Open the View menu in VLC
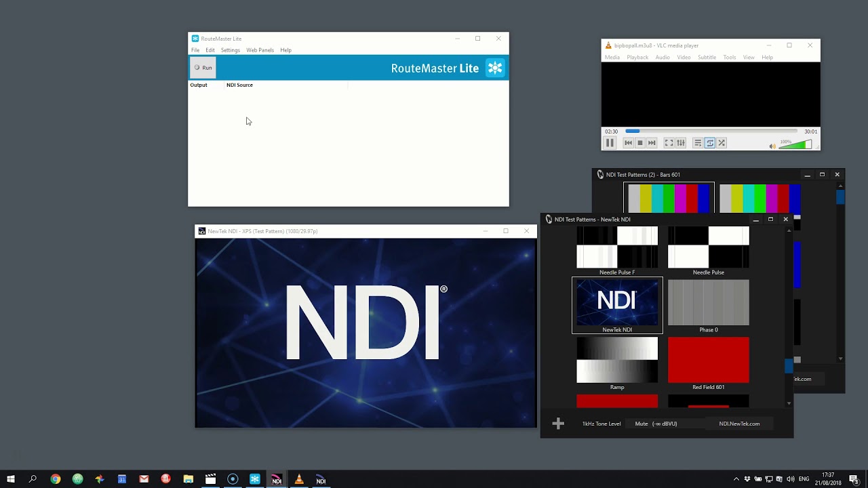Screen dimensions: 868x488 tap(749, 58)
